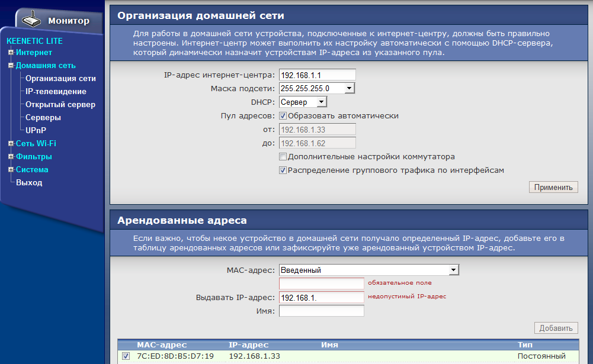Uncheck Образовать автоматически checkbox
593x364 pixels.
point(283,116)
